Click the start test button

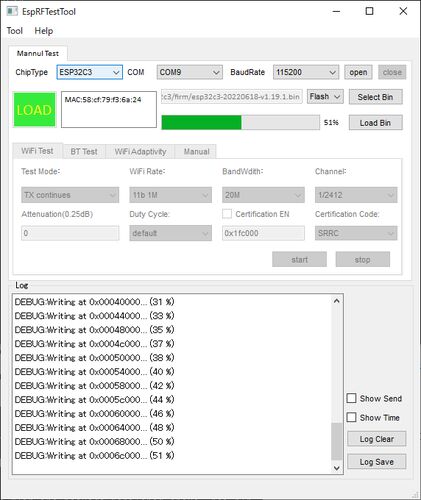tap(299, 259)
